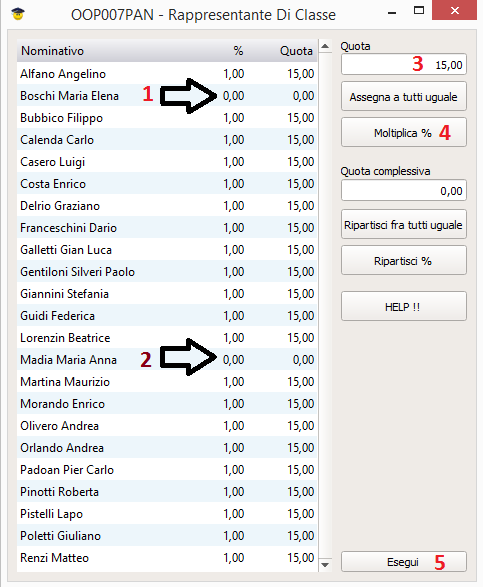The height and width of the screenshot is (587, 484).
Task: Click the Assegna a tutti uguale button
Action: coord(404,97)
